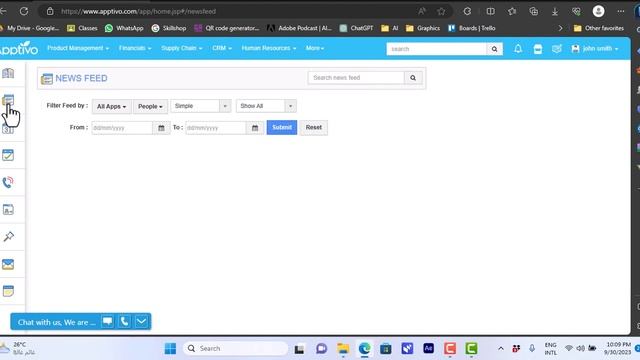Open the Tasks checkmark sidebar icon
Image resolution: width=640 pixels, height=360 pixels.
(8, 155)
